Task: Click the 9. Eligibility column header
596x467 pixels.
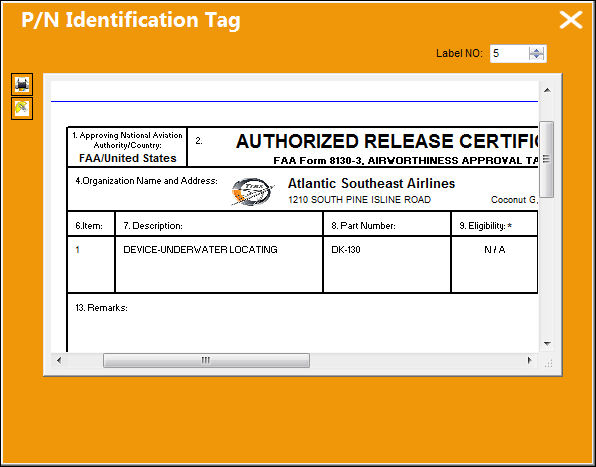Action: click(485, 226)
